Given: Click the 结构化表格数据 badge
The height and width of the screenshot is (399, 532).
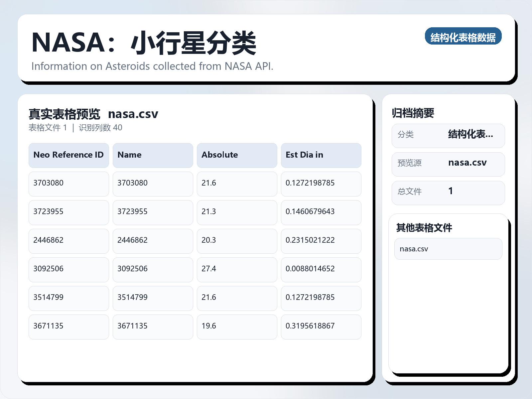Looking at the screenshot, I should point(464,37).
